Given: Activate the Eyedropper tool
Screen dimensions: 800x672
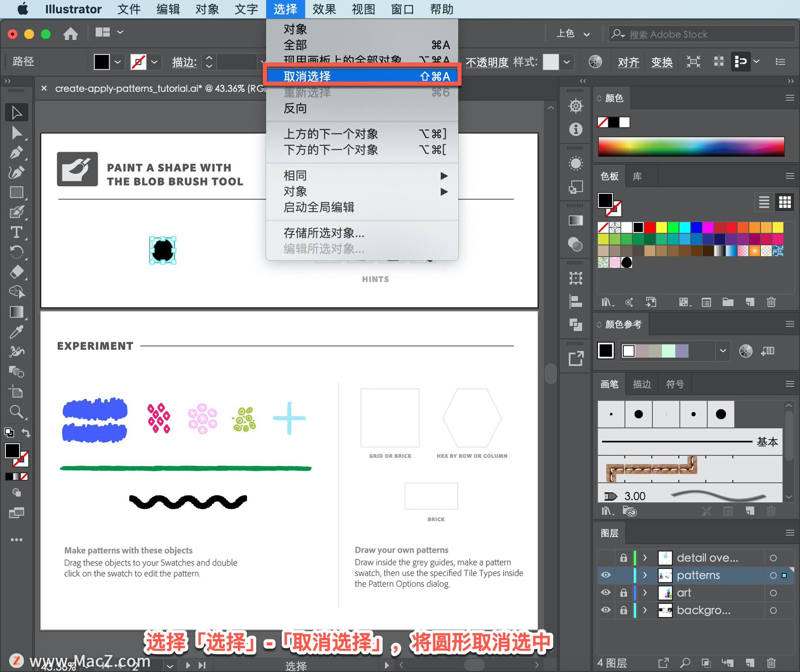Looking at the screenshot, I should pos(16,332).
